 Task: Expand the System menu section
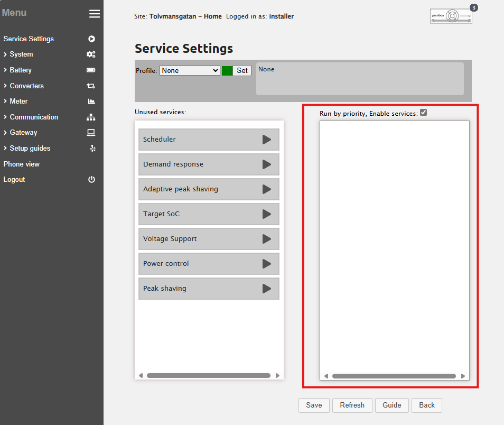(21, 54)
